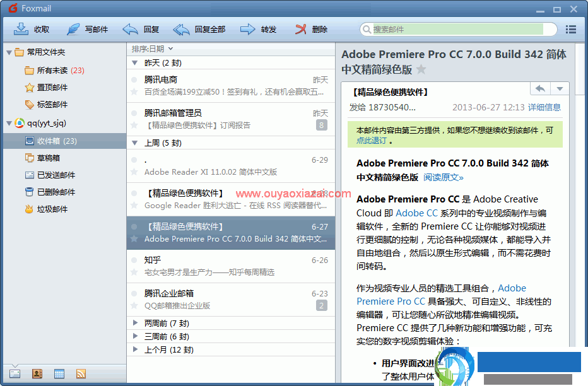Click the 搜索邮件 search field
The width and height of the screenshot is (588, 386).
[458, 29]
